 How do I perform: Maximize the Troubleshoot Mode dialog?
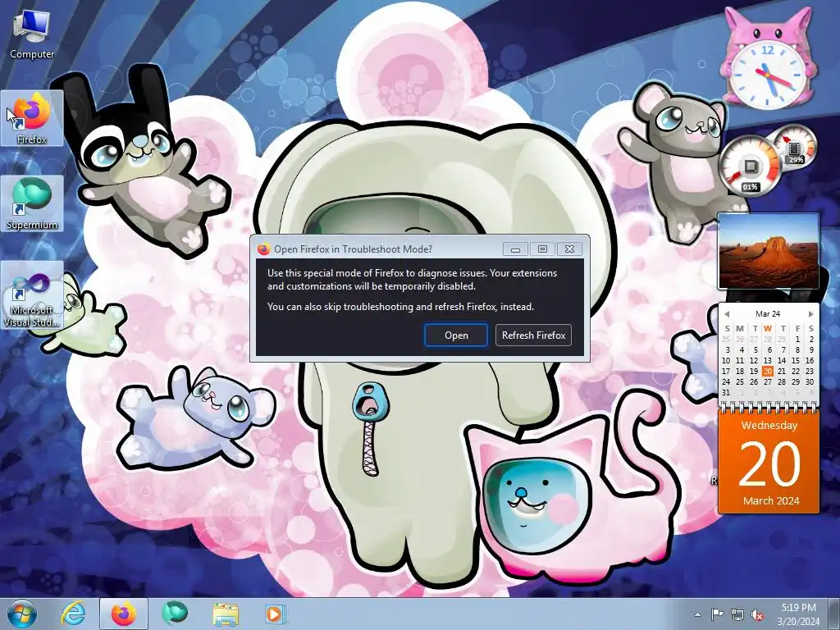click(x=542, y=249)
